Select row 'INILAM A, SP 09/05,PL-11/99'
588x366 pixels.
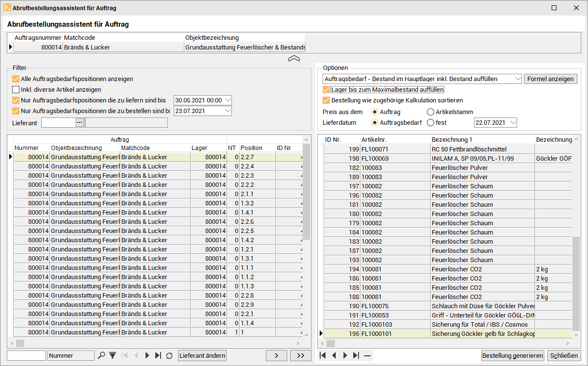point(448,158)
